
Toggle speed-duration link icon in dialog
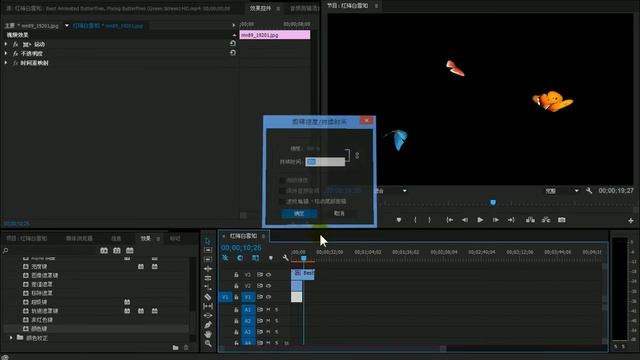coord(357,156)
